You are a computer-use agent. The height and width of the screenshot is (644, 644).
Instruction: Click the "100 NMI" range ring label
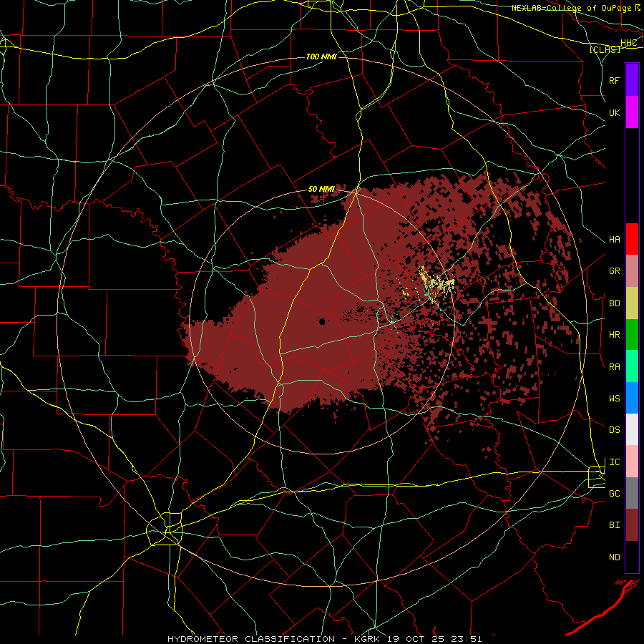(x=321, y=57)
